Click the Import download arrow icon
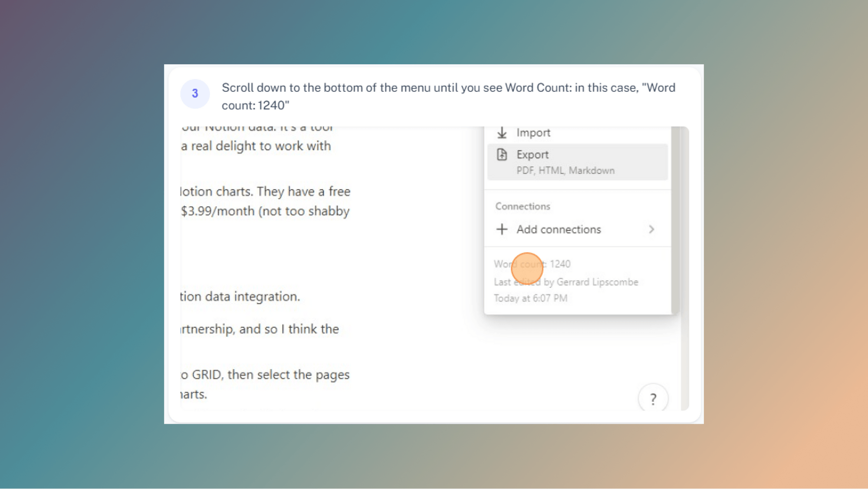Screen dimensions: 868x489 (x=502, y=132)
